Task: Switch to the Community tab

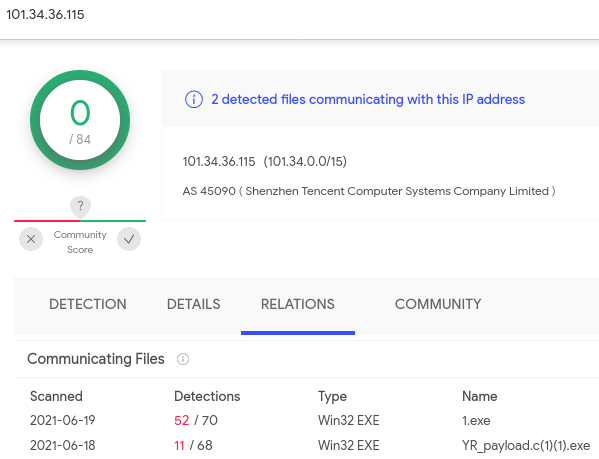Action: [438, 304]
